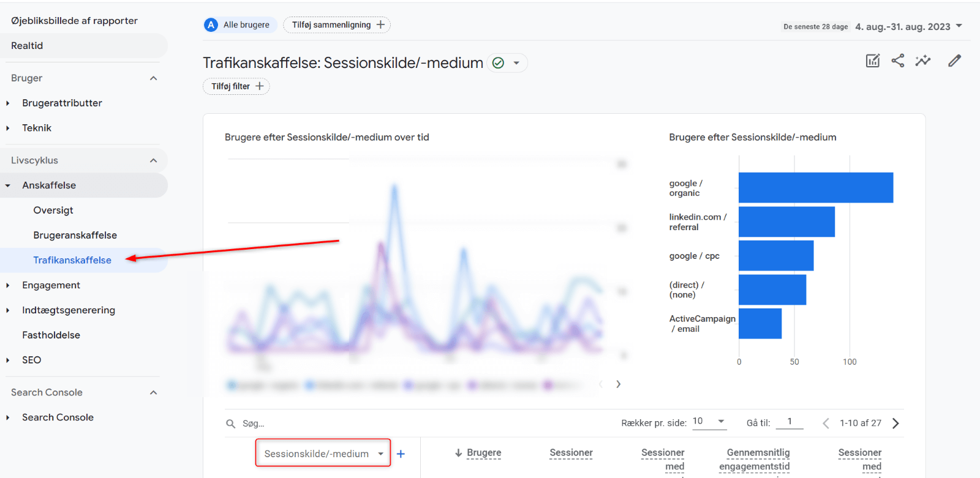The image size is (980, 478).
Task: Open the Sessionskilde/-medium dimension dropdown
Action: (x=323, y=454)
